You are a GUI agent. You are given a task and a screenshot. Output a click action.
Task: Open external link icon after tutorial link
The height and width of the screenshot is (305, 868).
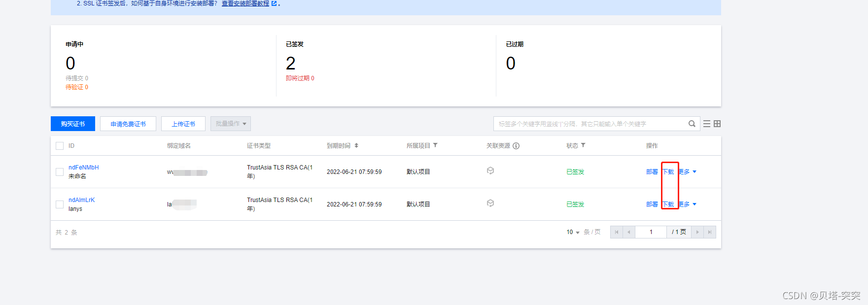tap(274, 3)
